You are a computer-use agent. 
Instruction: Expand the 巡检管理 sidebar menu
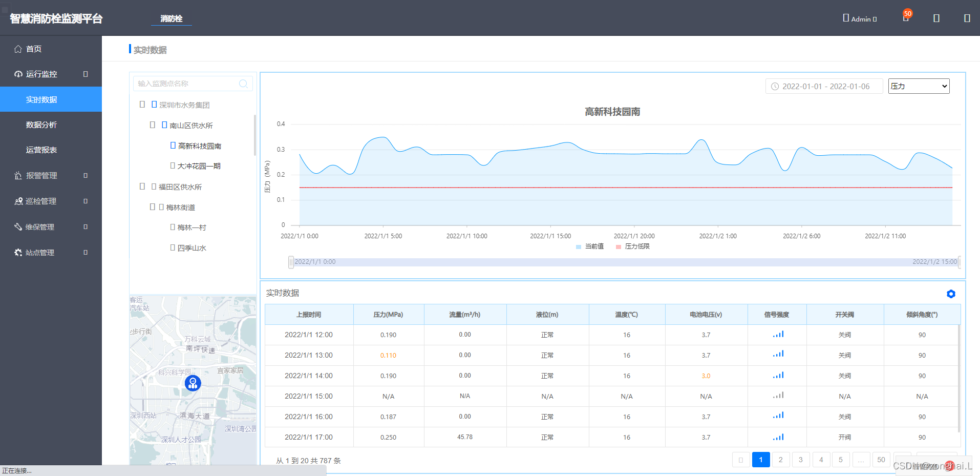pos(86,201)
